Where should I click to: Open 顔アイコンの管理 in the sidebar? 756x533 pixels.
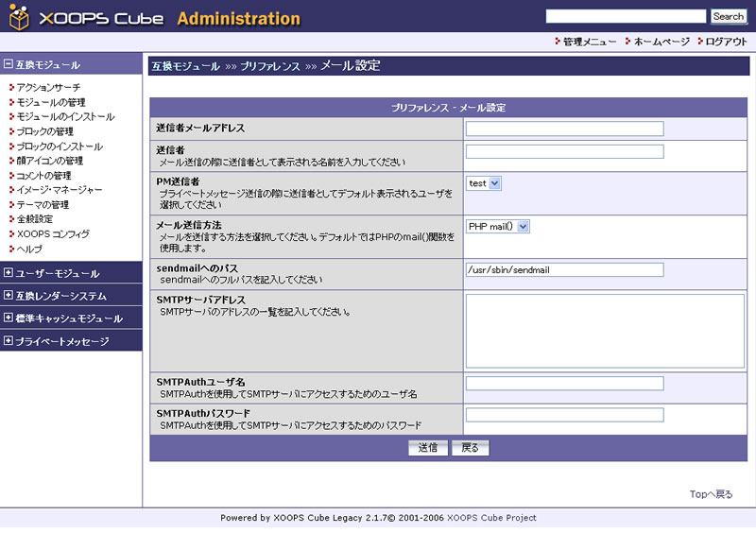click(x=50, y=161)
